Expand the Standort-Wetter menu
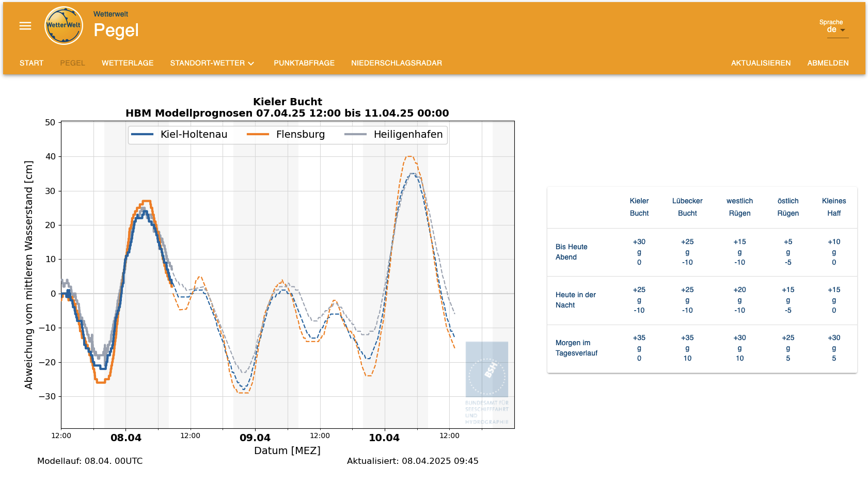This screenshot has width=868, height=484. tap(208, 63)
